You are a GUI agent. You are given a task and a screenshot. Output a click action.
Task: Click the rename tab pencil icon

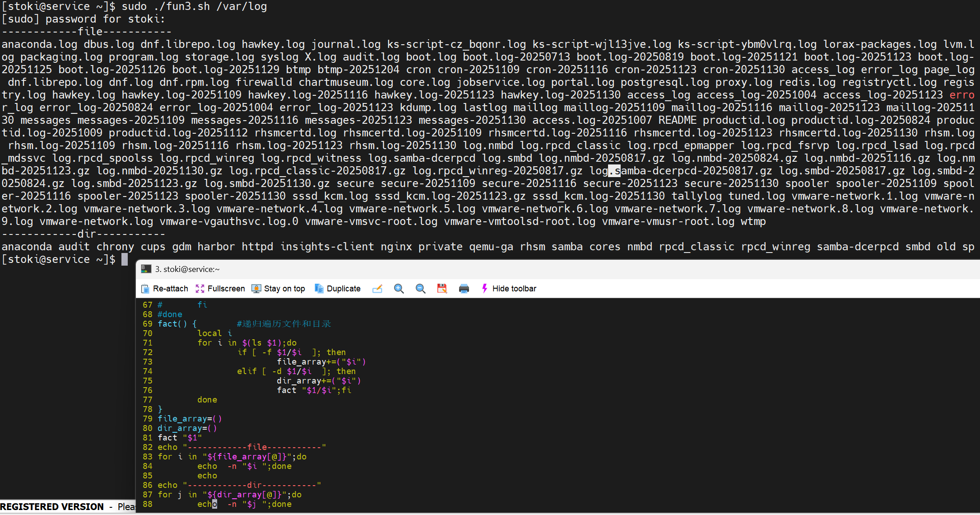[x=377, y=289]
